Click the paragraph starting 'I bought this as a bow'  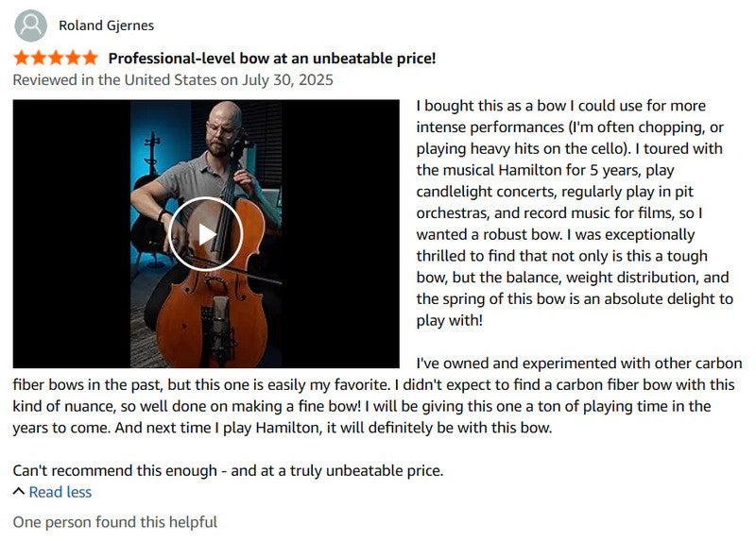575,212
